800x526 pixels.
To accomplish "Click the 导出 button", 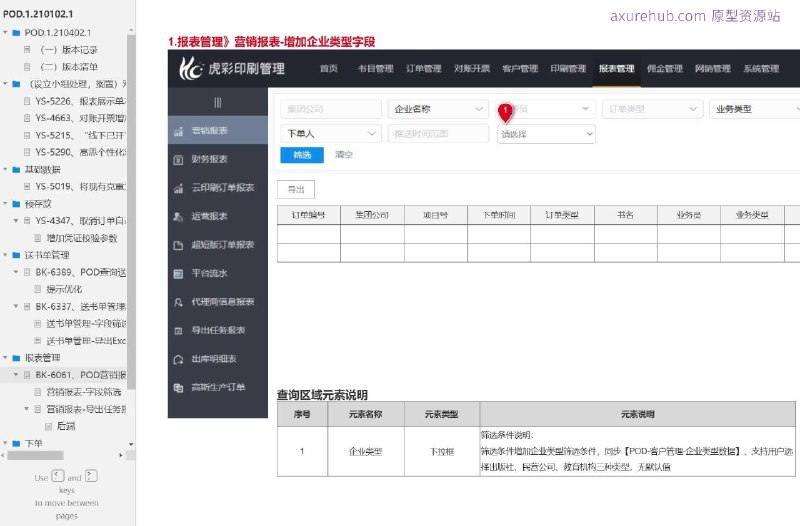I will click(x=296, y=190).
